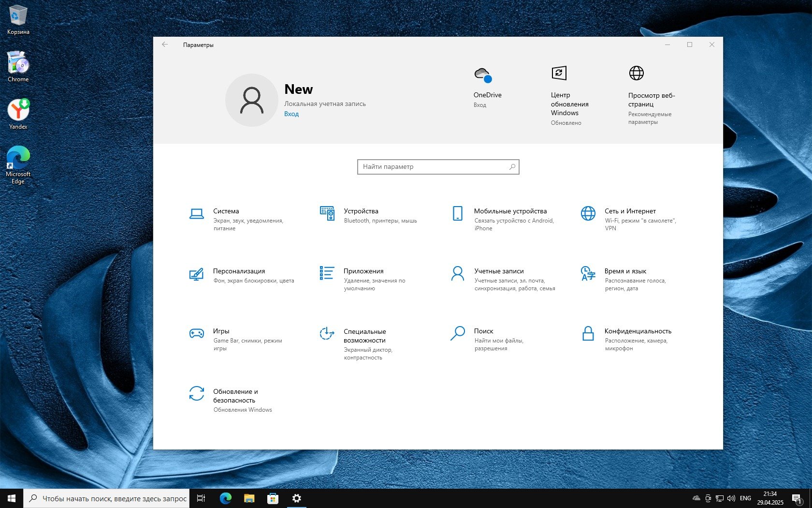Open Специальные возможности icon
The image size is (812, 508).
click(327, 333)
